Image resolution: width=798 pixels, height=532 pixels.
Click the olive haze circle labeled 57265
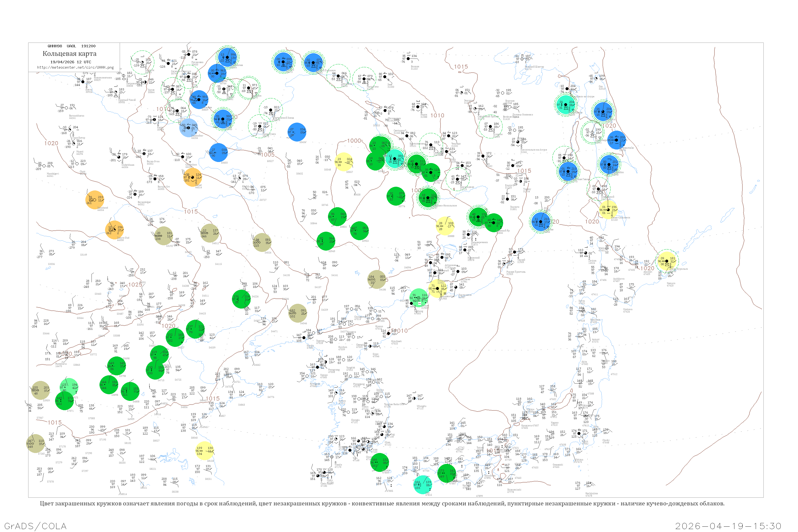tap(36, 443)
